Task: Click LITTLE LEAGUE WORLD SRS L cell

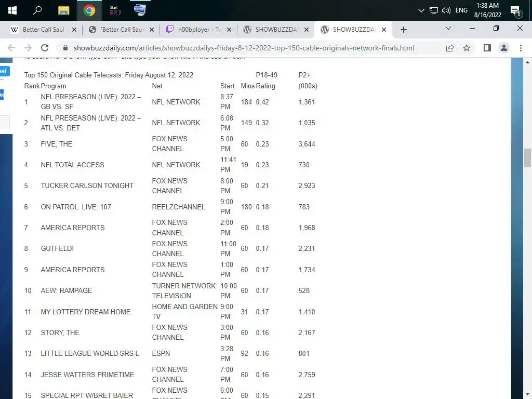Action: click(x=89, y=353)
